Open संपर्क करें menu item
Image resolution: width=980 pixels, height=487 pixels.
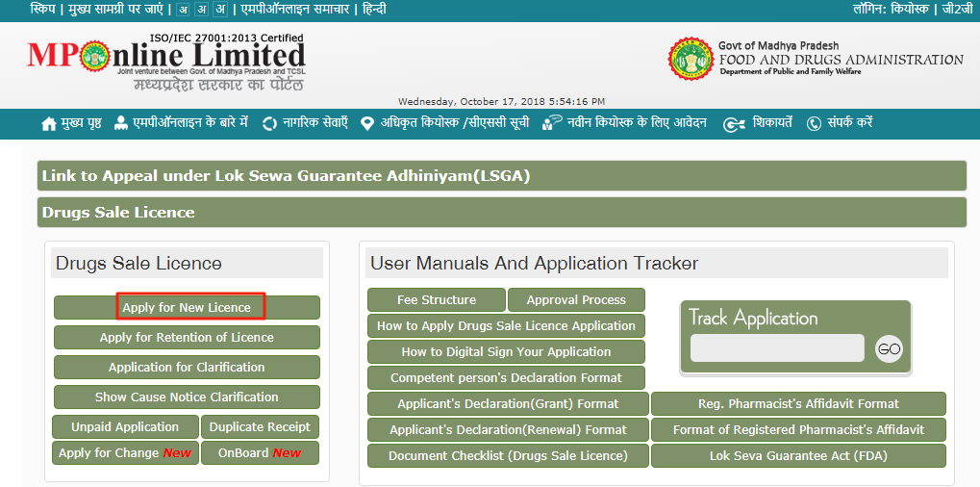[850, 122]
